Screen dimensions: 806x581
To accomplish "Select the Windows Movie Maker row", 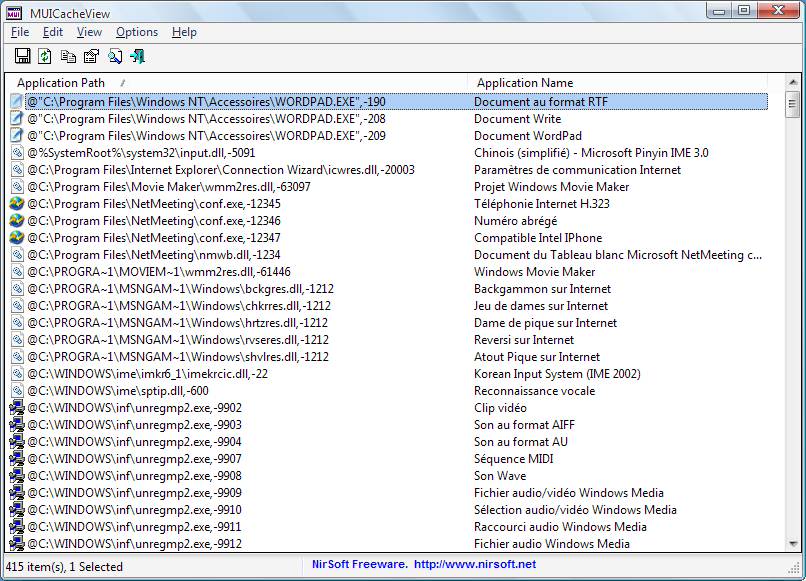I will (x=534, y=272).
